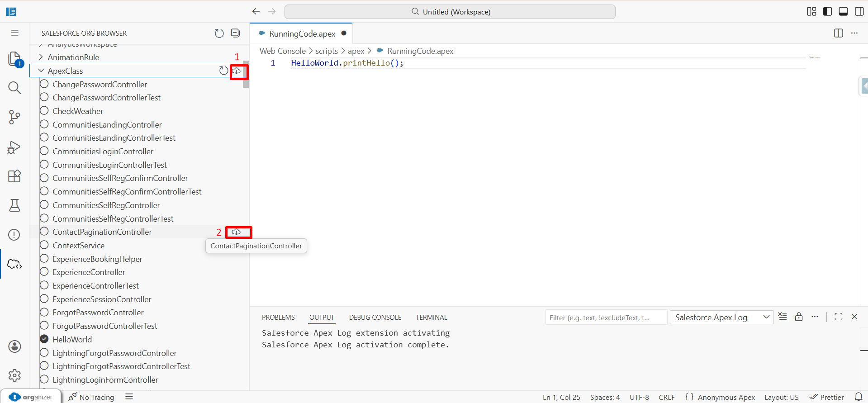868x403 pixels.
Task: Switch to the PROBLEMS panel tab
Action: pos(278,318)
